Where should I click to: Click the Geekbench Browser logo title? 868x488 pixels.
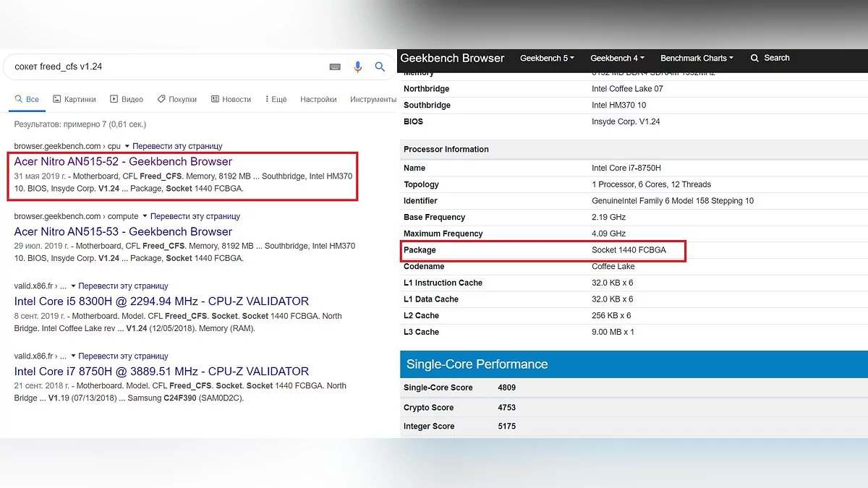(452, 58)
